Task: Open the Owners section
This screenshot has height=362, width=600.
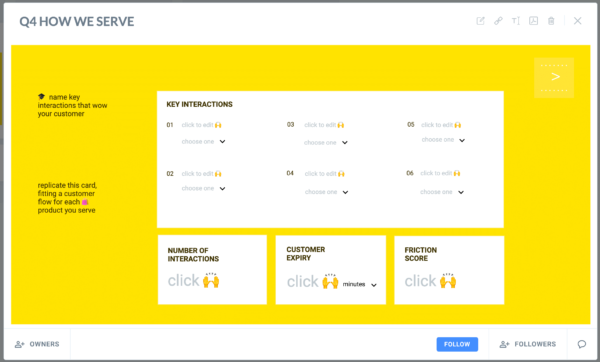Action: pos(37,344)
